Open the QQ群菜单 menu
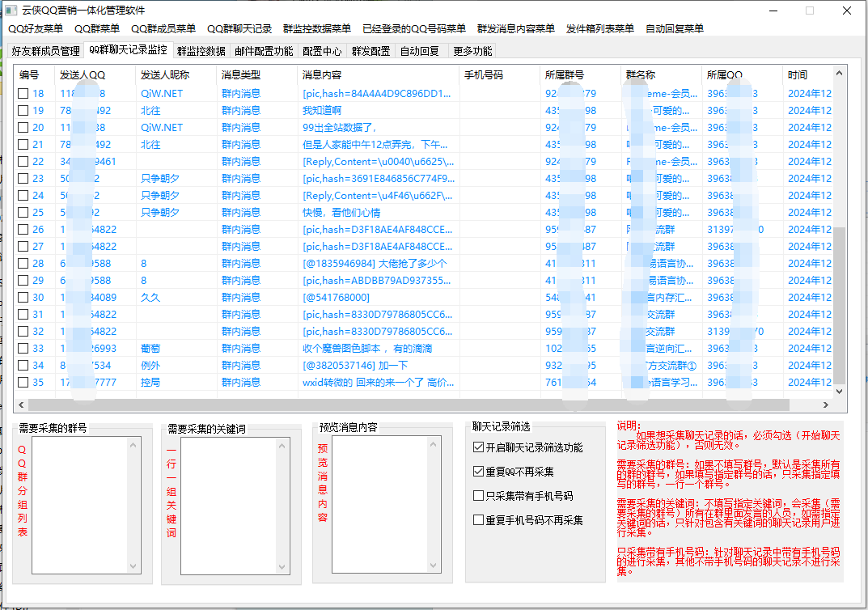 (x=97, y=29)
